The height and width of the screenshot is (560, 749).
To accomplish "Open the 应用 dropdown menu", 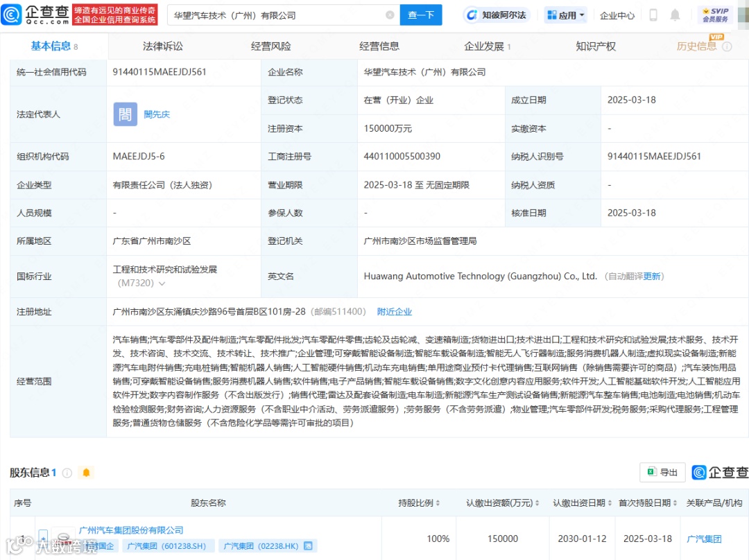I will 566,15.
